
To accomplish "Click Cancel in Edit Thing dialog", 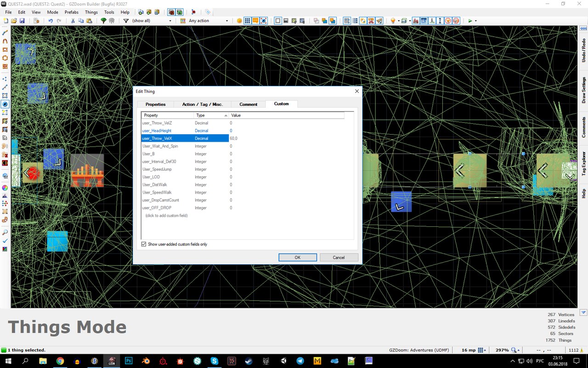I will tap(339, 258).
